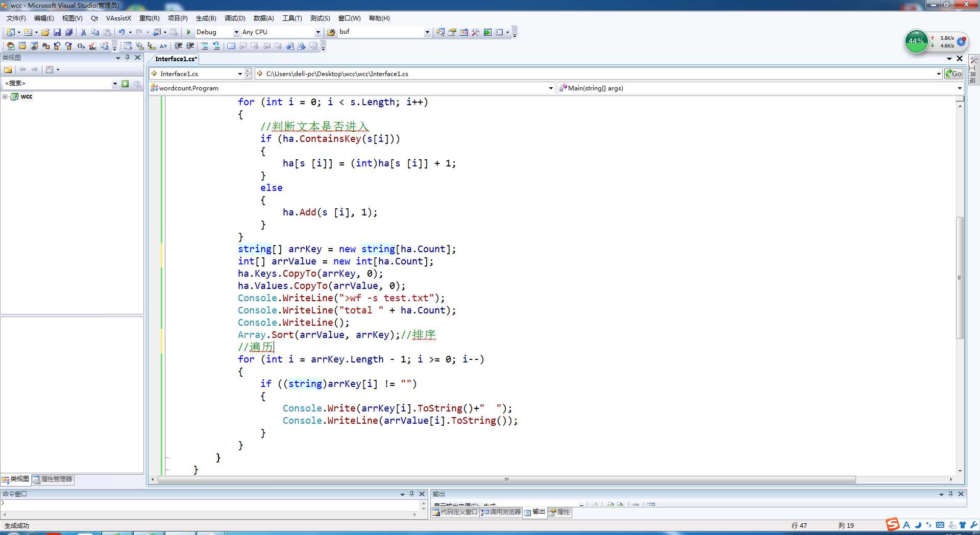Open the 调试(D) menu

click(x=235, y=18)
